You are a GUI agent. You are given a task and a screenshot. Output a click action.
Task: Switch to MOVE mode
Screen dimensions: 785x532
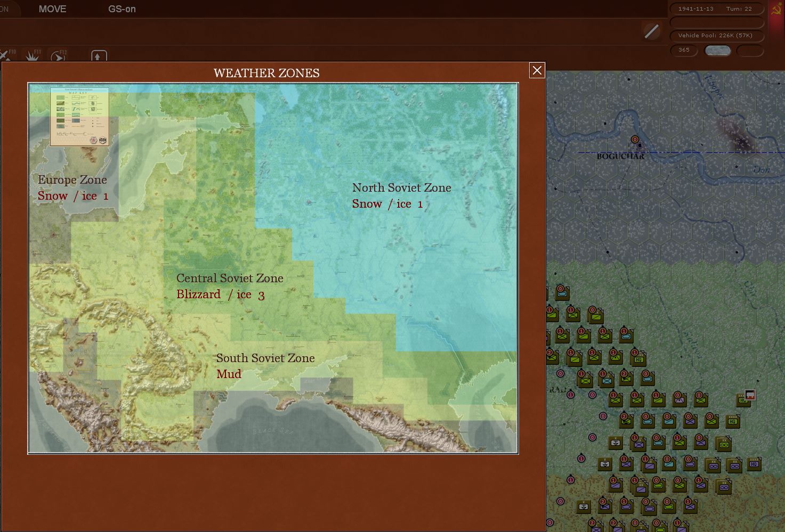pos(52,9)
